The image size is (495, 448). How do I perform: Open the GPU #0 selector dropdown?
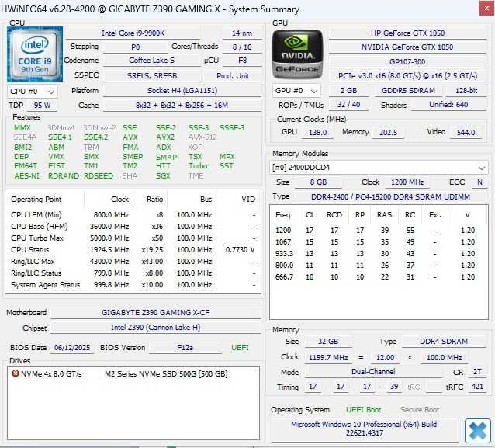tap(296, 91)
